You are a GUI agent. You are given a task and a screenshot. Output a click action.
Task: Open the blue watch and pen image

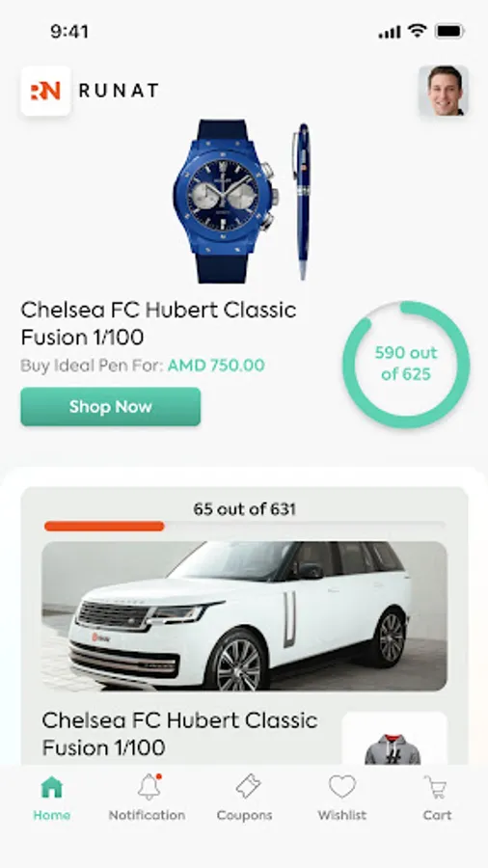point(242,202)
